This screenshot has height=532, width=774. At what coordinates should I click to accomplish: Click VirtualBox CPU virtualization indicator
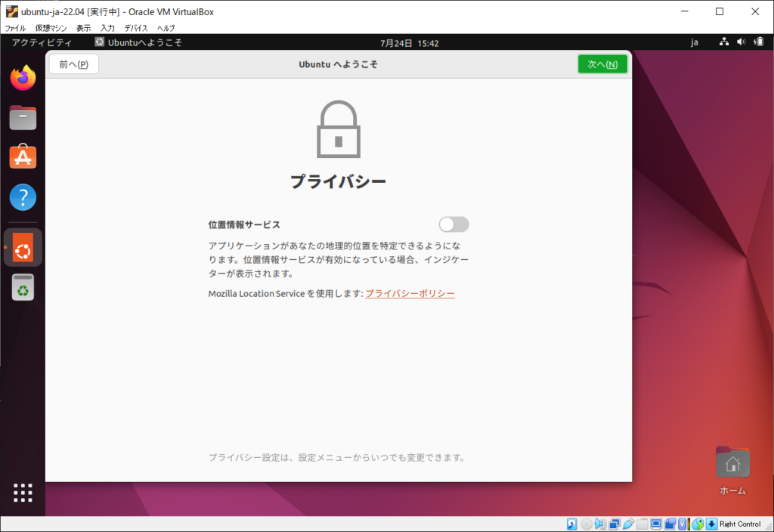click(683, 524)
